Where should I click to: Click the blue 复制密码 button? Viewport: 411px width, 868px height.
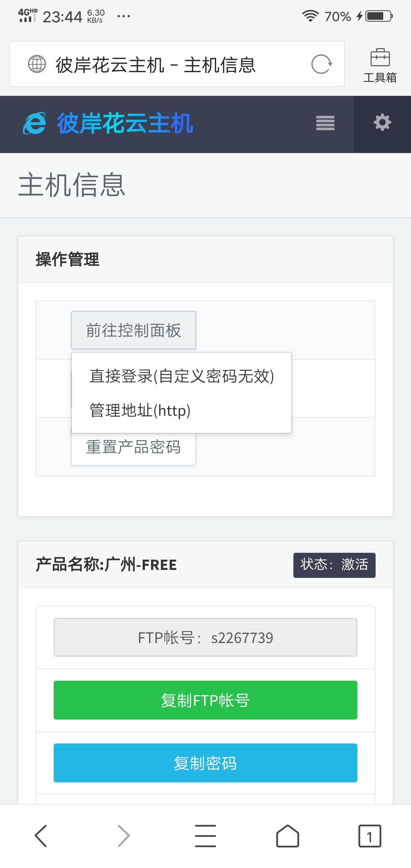(x=205, y=763)
